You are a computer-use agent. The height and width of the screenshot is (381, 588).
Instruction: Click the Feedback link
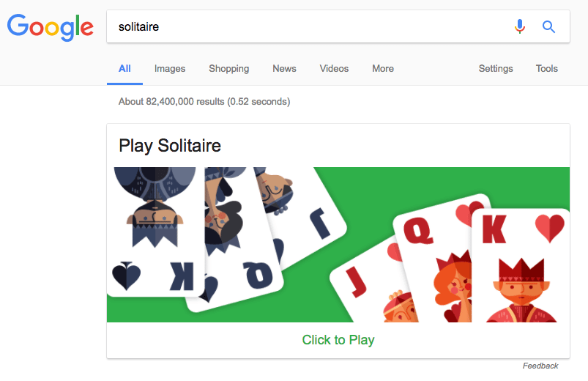540,366
